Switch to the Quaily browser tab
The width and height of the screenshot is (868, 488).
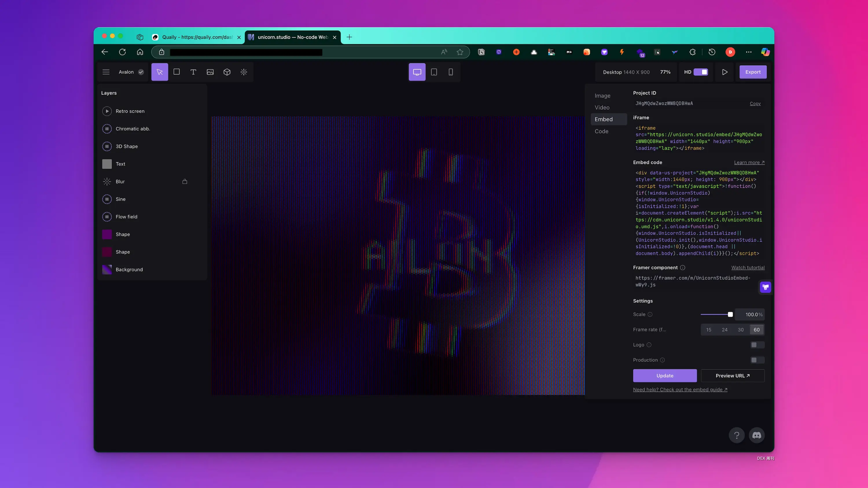196,37
